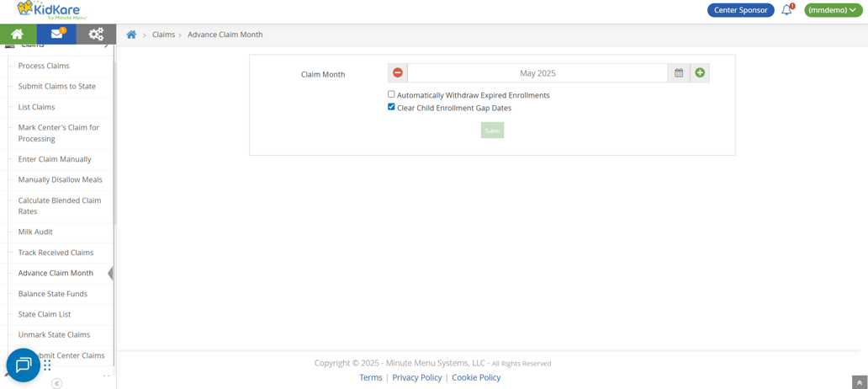Click the Center Sponsor button
The image size is (868, 389).
[741, 10]
